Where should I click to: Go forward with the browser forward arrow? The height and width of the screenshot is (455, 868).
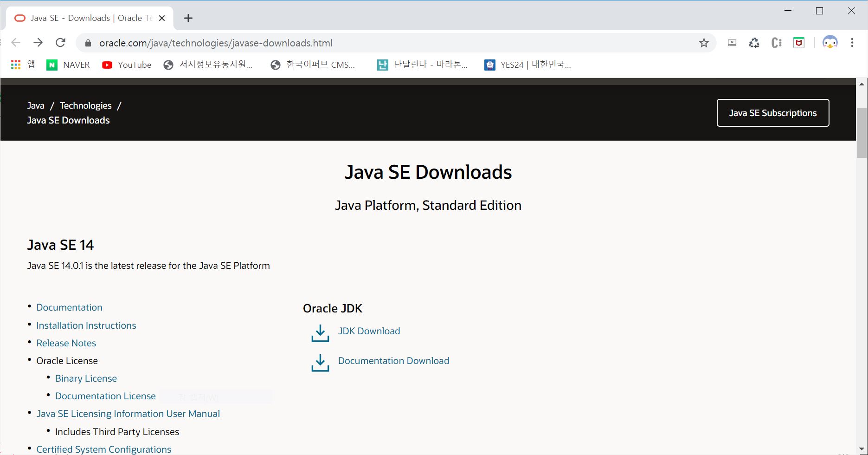click(38, 43)
